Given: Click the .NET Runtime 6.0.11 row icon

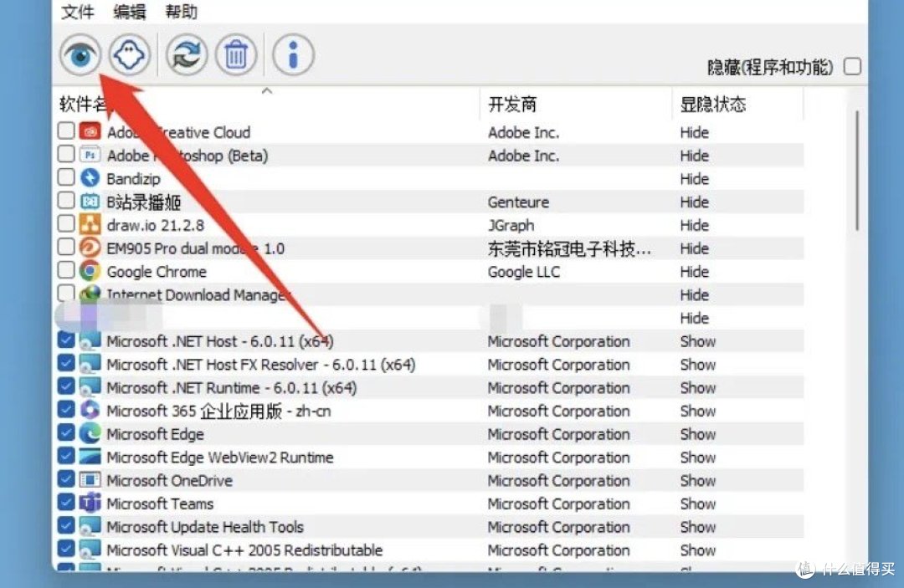Looking at the screenshot, I should (90, 387).
